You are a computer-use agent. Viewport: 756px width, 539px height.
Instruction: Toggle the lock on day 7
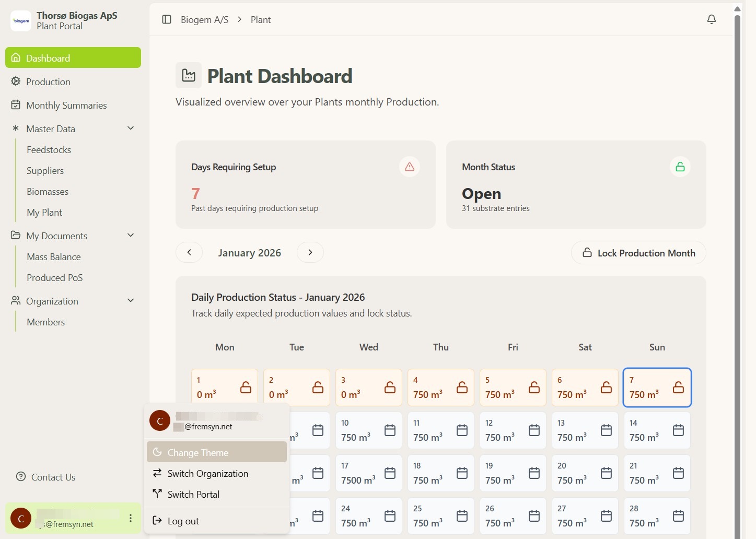click(x=678, y=388)
